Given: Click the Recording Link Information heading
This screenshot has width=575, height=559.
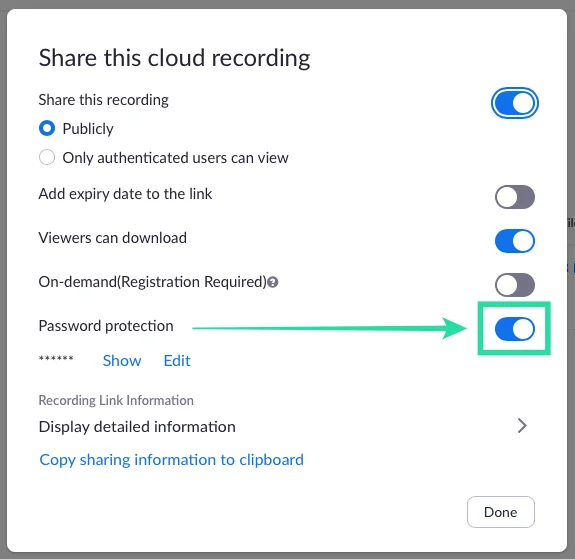Looking at the screenshot, I should (116, 401).
